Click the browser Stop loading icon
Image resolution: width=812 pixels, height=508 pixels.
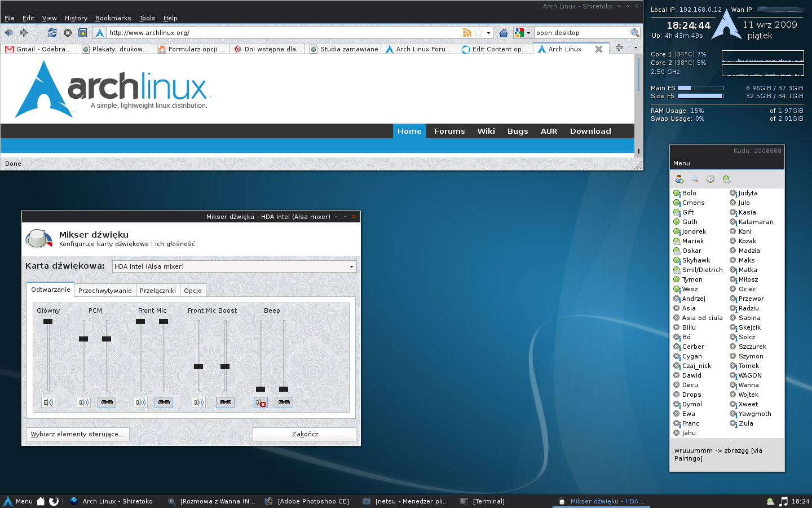68,33
